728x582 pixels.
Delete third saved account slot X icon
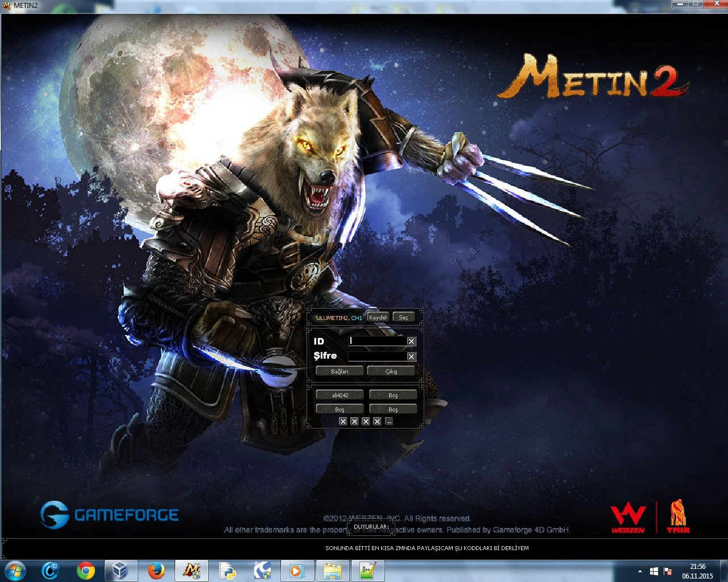(x=366, y=421)
